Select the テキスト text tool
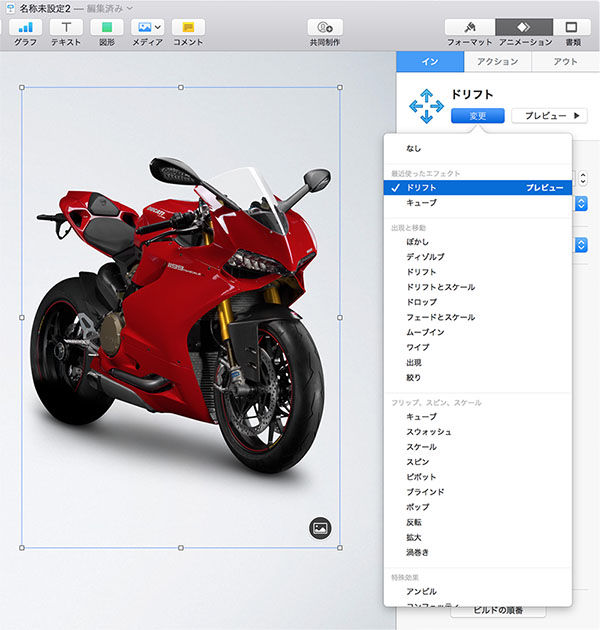Screen dimensions: 600x630 pos(66,27)
